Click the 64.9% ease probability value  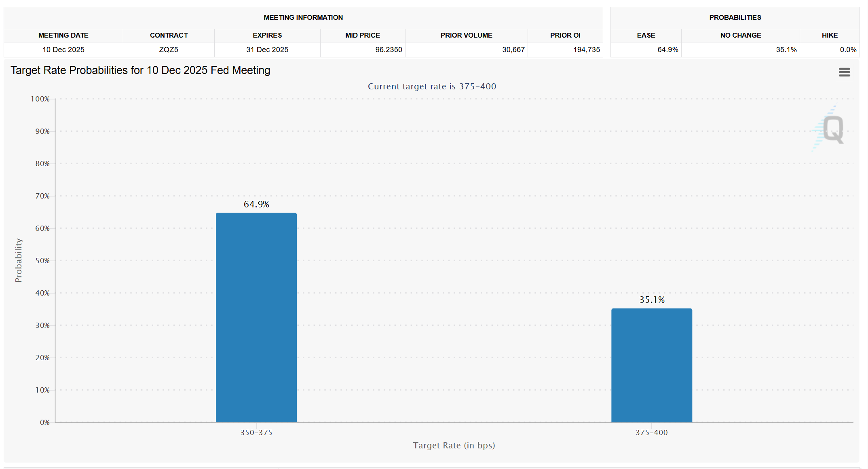point(667,49)
